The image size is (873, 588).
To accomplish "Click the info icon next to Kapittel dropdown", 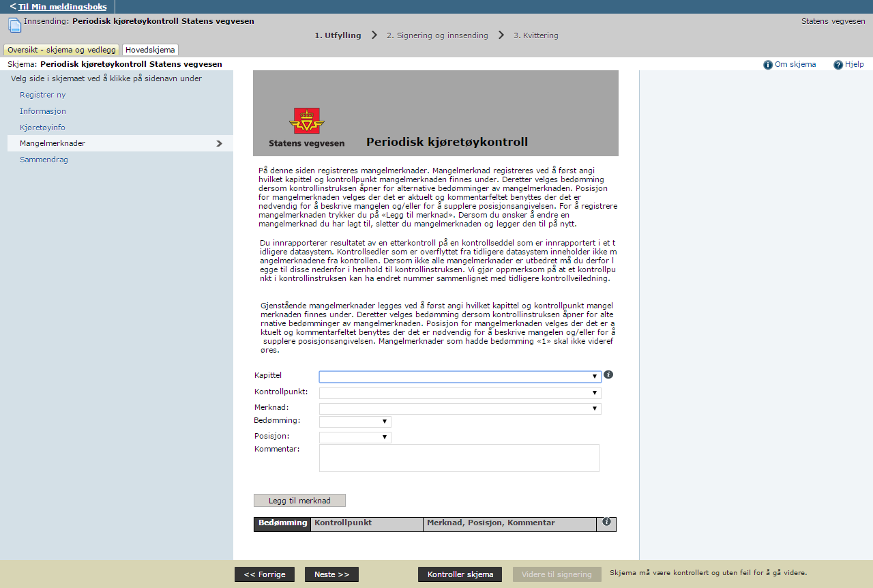I will [608, 374].
